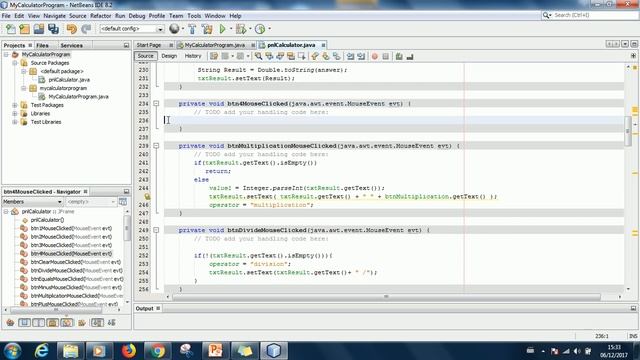Image resolution: width=640 pixels, height=360 pixels.
Task: Open the default config dropdown
Action: tap(160, 29)
